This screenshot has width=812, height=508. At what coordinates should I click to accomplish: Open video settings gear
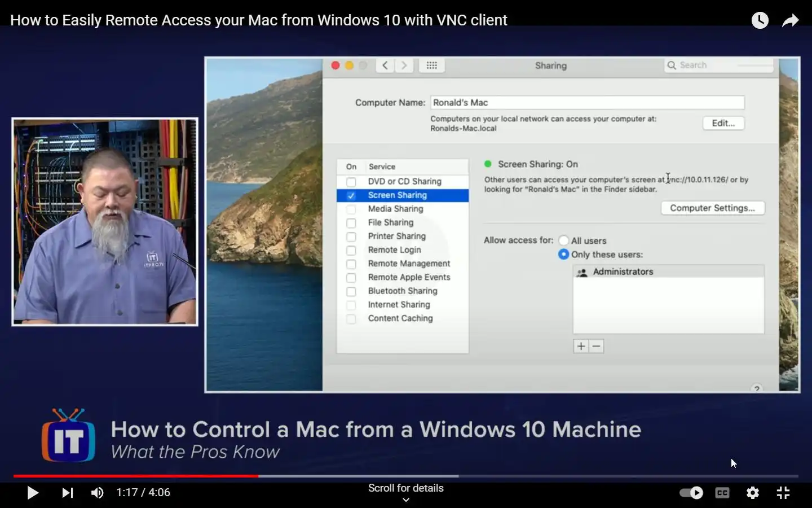753,493
